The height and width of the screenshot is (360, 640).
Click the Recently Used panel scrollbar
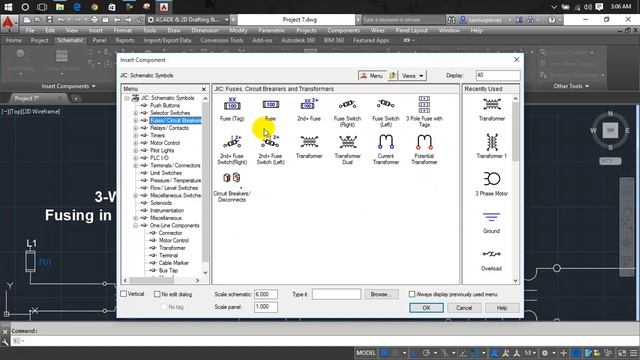pyautogui.click(x=516, y=189)
